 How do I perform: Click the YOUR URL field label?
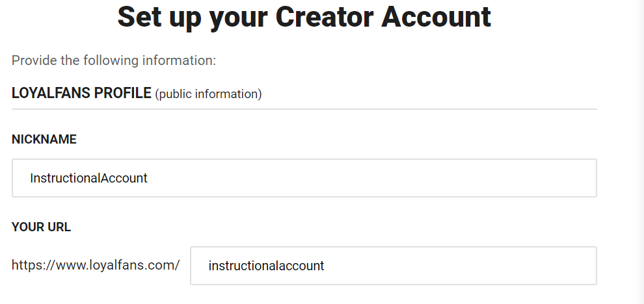click(42, 227)
